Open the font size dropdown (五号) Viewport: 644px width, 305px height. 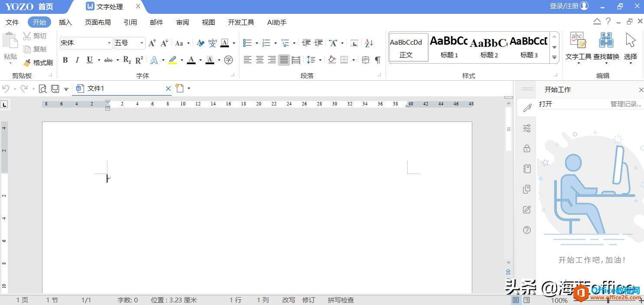(x=142, y=43)
